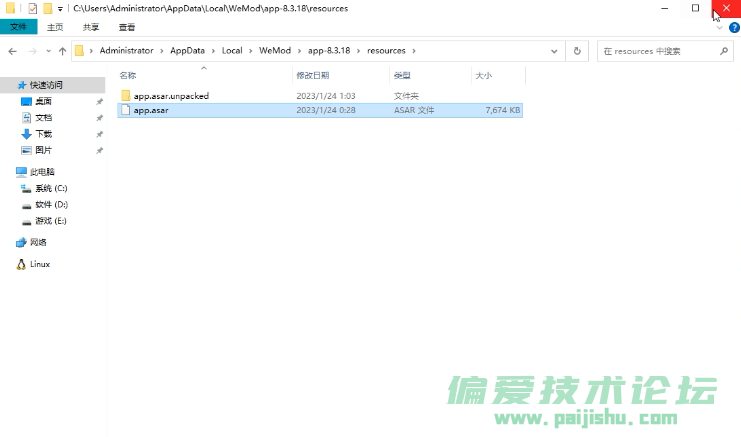Screen dimensions: 741x437
Task: Open the 查看 ribbon tab
Action: click(127, 27)
